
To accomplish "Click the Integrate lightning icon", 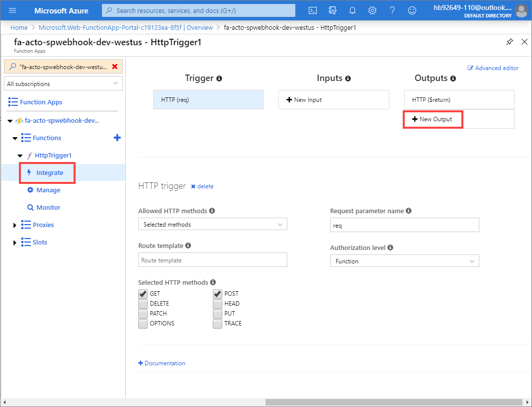I will pyautogui.click(x=29, y=172).
